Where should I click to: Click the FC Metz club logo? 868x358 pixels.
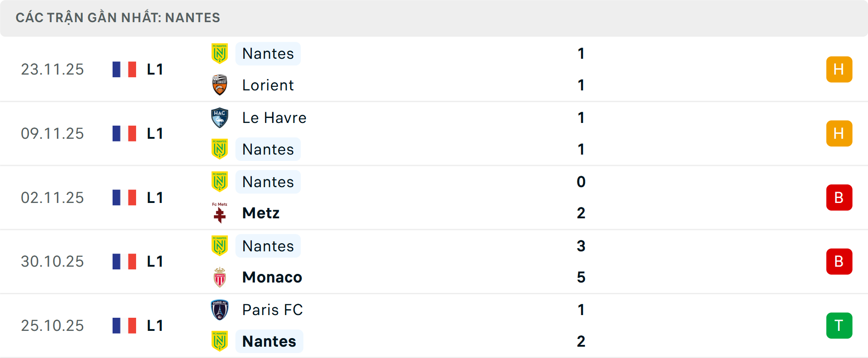click(220, 213)
